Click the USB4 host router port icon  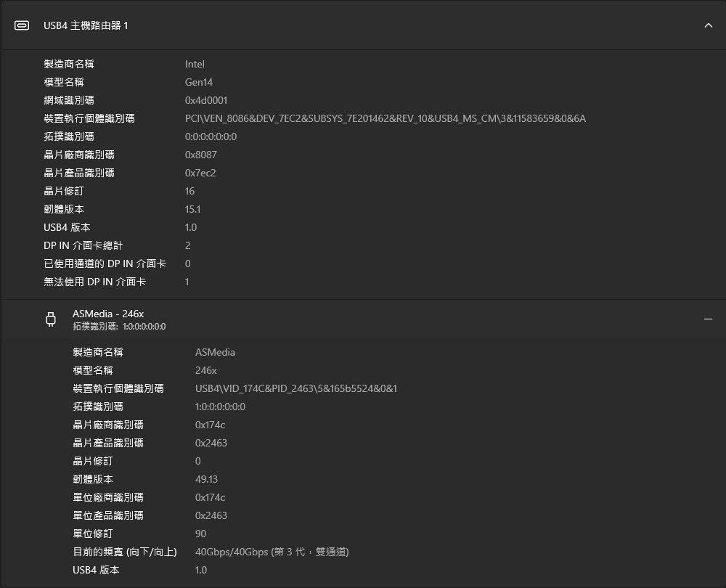pyautogui.click(x=22, y=25)
